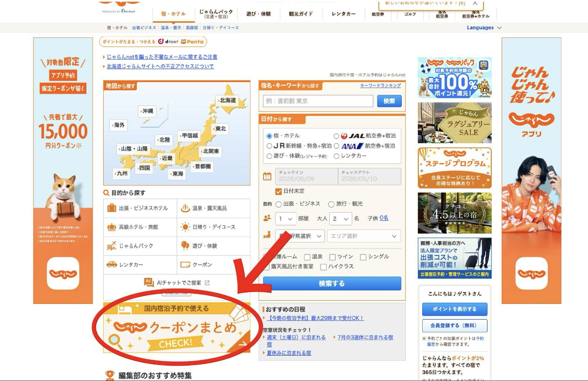The height and width of the screenshot is (381, 588).
Task: Select 甲信越 region on the map
Action: (189, 135)
